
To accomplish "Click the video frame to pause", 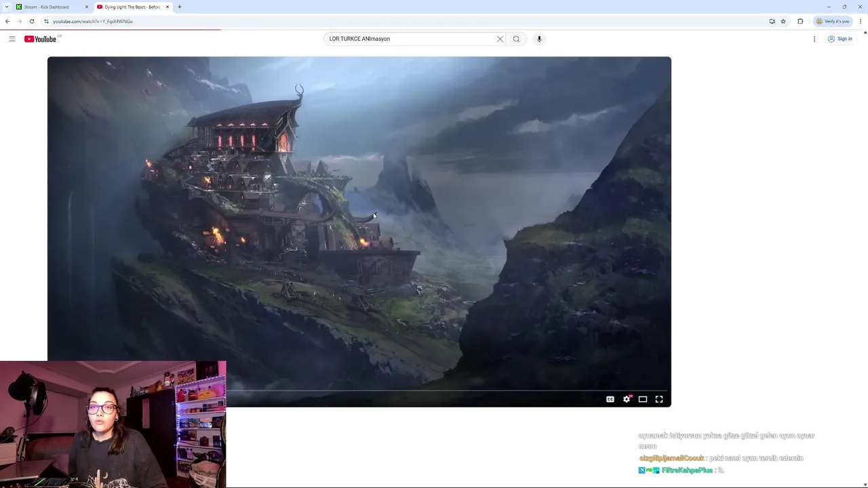I will tap(359, 231).
